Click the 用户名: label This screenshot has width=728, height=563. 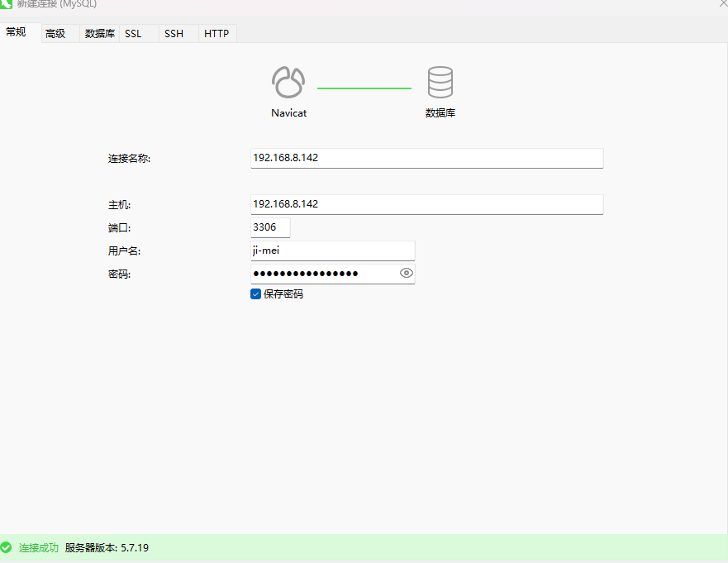(x=124, y=250)
